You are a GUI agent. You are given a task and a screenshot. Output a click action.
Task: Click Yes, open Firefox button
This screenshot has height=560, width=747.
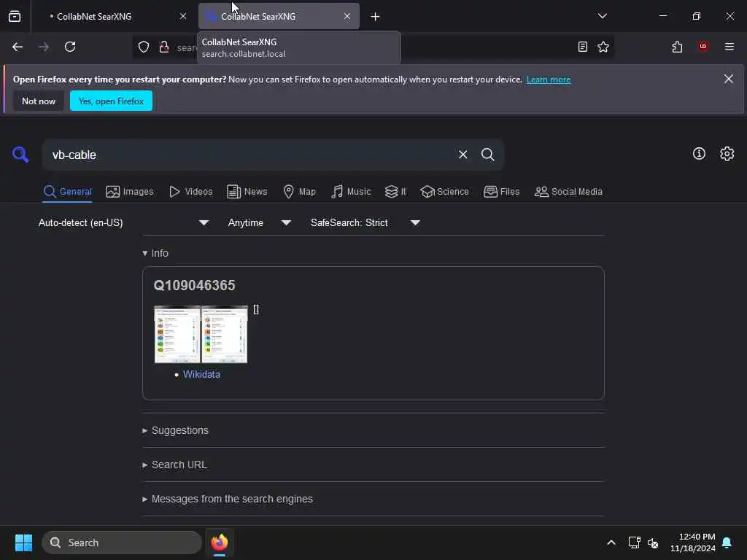tap(111, 101)
